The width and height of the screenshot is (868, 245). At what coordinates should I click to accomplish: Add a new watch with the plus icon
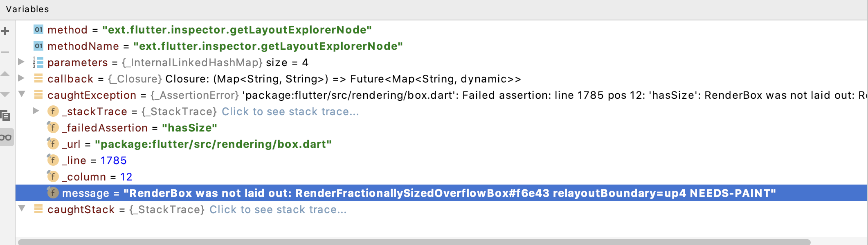pos(5,31)
